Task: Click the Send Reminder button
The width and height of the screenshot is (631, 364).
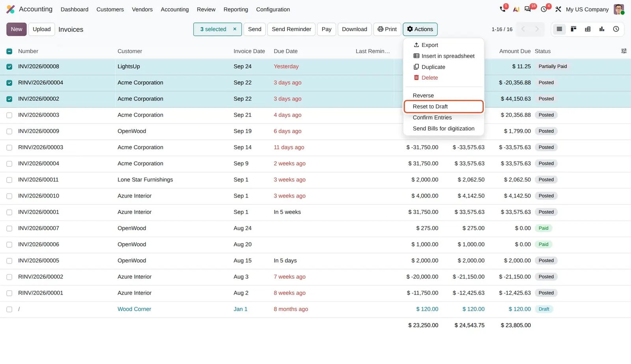Action: coord(291,29)
